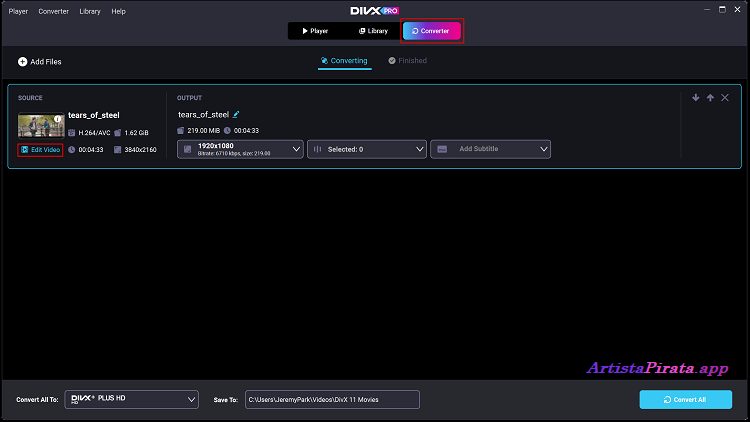Expand the Add Subtitle dropdown

[490, 149]
